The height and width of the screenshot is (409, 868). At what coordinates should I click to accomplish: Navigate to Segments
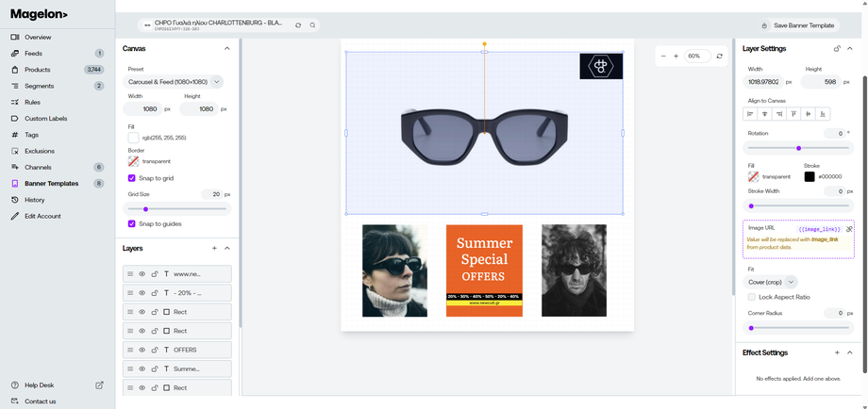[39, 86]
